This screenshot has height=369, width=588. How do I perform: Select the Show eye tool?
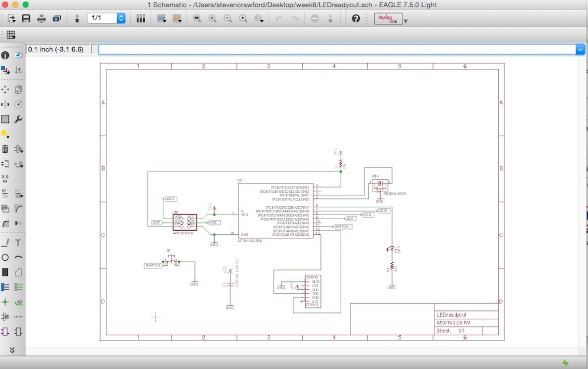18,55
